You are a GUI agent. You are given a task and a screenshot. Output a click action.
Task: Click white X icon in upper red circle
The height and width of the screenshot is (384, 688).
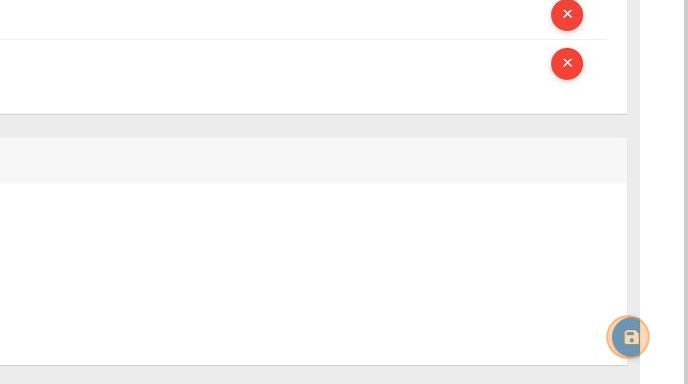pyautogui.click(x=567, y=14)
